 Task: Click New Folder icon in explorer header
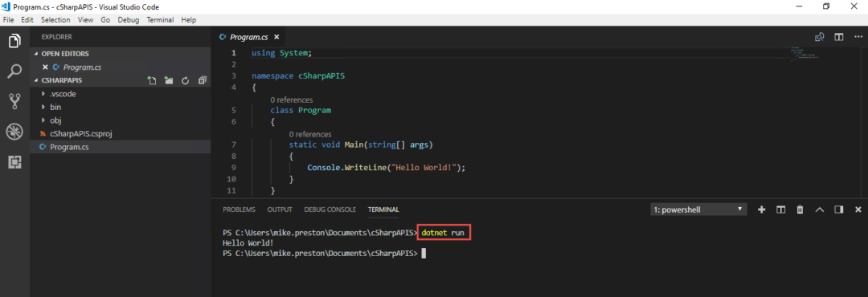pos(169,80)
